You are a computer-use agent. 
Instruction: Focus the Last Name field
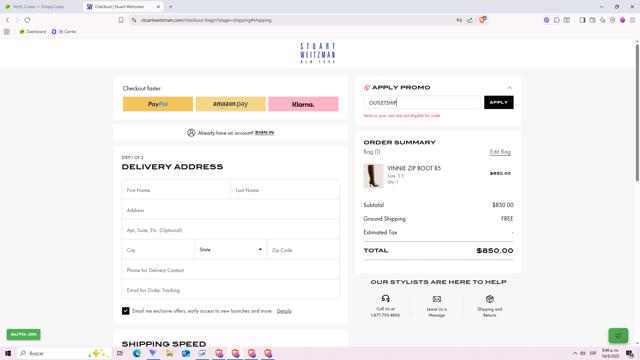click(285, 190)
